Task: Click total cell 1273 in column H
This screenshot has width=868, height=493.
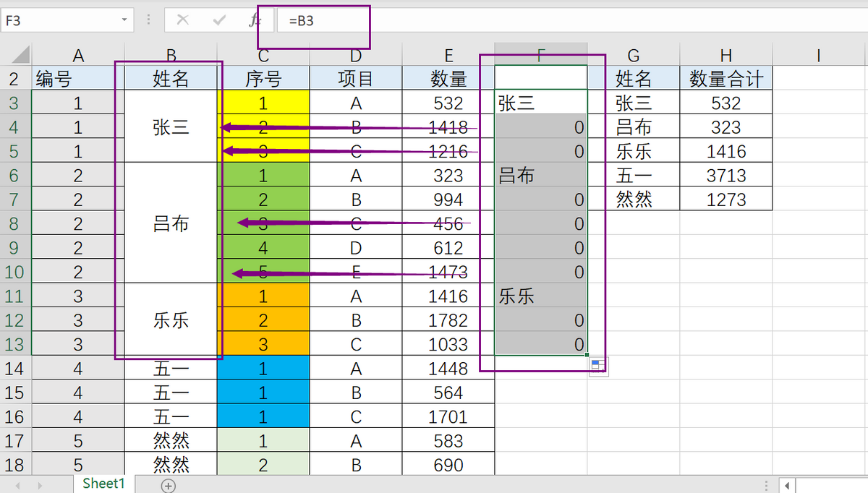Action: 726,199
